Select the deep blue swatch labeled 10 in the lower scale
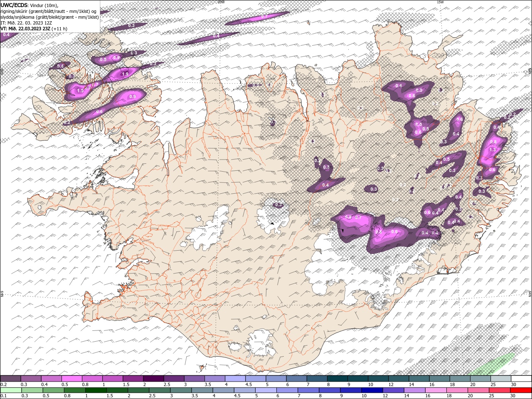Image resolution: width=532 pixels, height=399 pixels. [x=372, y=390]
